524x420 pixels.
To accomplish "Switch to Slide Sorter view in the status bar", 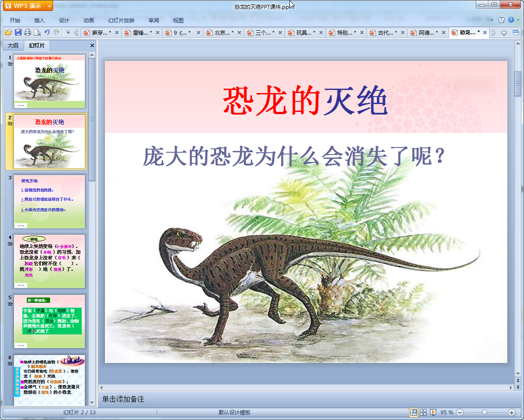I will click(423, 413).
